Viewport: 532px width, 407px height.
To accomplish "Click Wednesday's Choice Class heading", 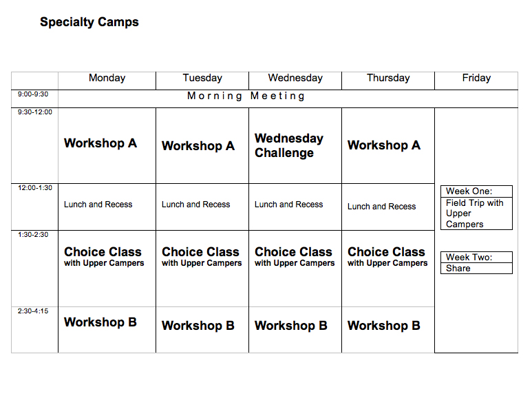I will tap(294, 252).
